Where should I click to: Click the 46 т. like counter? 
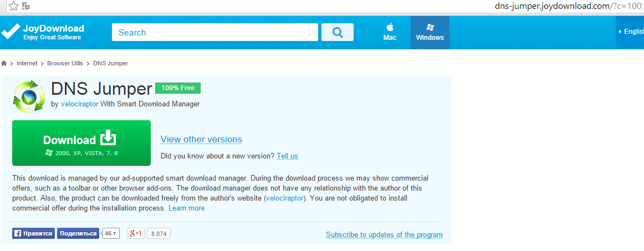pos(110,233)
